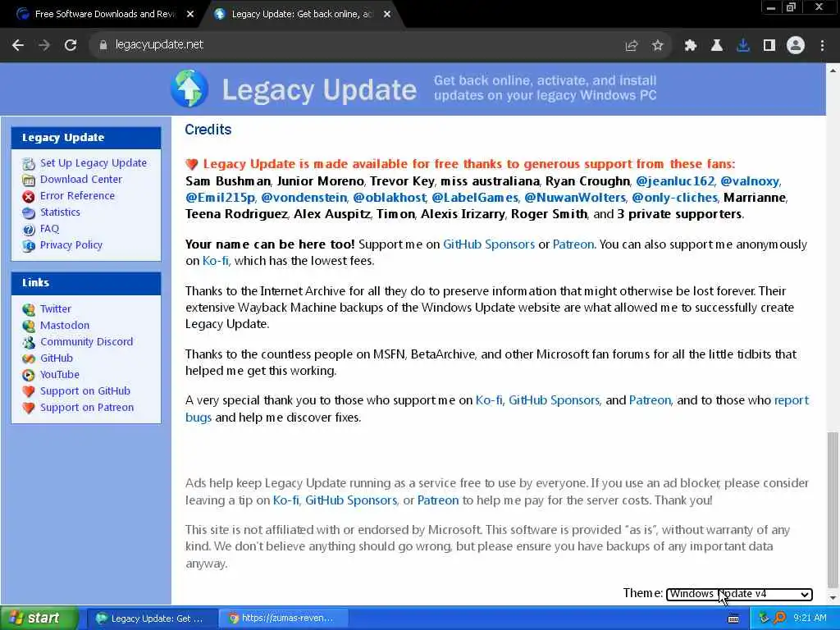This screenshot has width=840, height=630.
Task: Open the Download Center link
Action: 81,180
